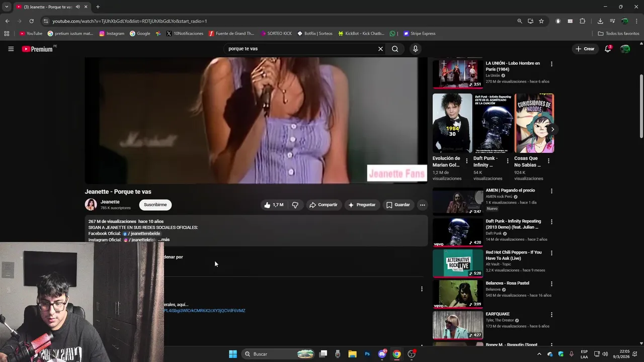The width and height of the screenshot is (644, 362).
Task: Open Discord from the taskbar
Action: pyautogui.click(x=382, y=354)
